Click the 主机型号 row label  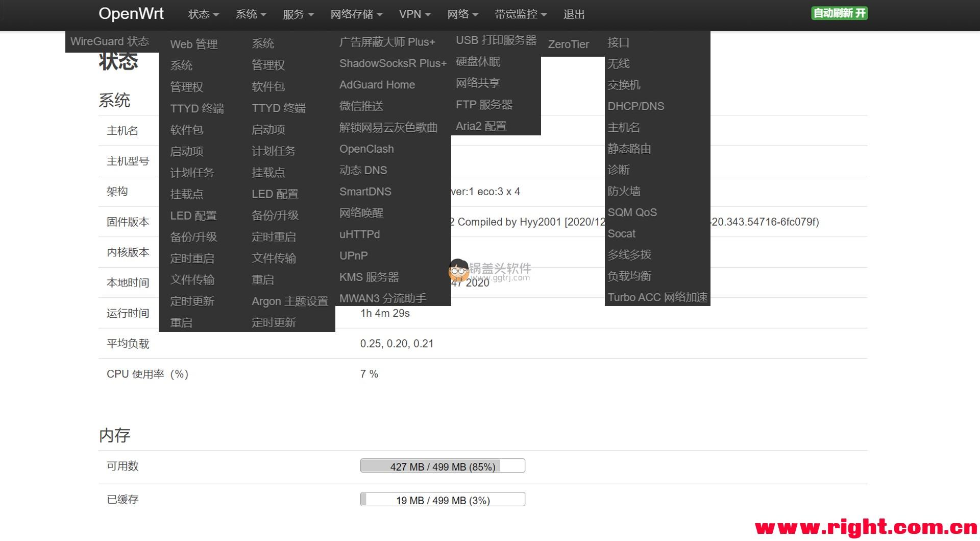pos(128,161)
